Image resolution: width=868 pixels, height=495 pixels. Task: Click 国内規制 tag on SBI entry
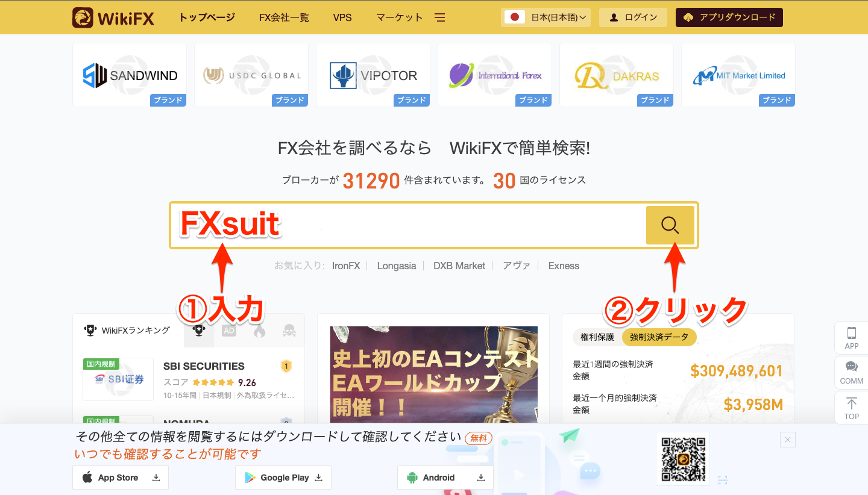pos(101,364)
